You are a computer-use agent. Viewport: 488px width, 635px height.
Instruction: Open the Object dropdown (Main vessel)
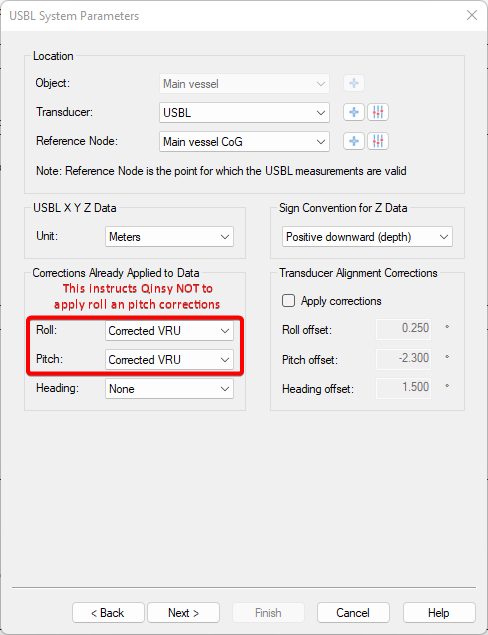point(244,84)
